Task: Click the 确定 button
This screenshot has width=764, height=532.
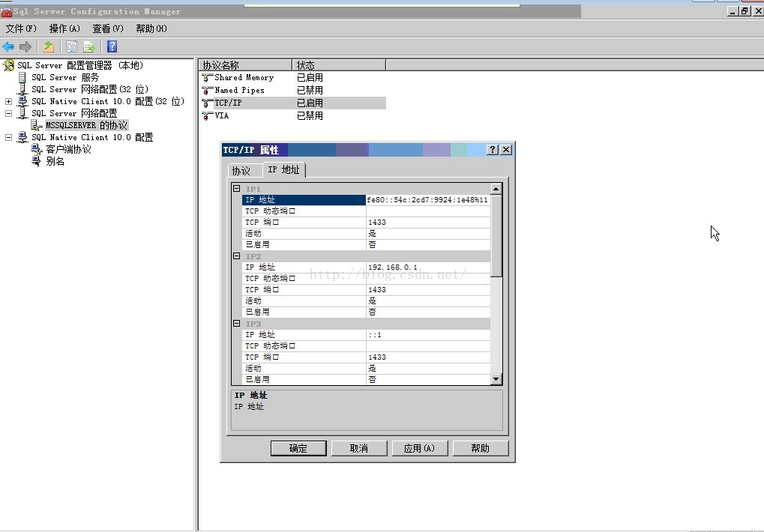Action: pyautogui.click(x=298, y=448)
